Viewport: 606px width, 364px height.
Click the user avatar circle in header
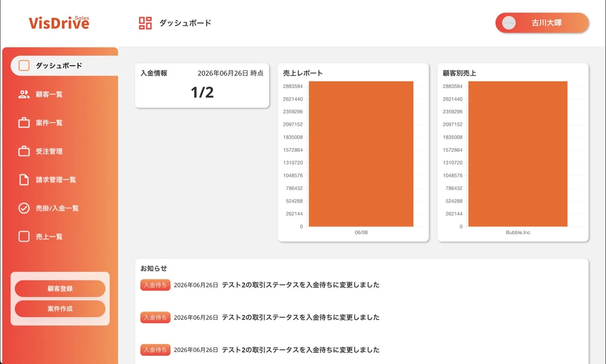click(x=509, y=23)
